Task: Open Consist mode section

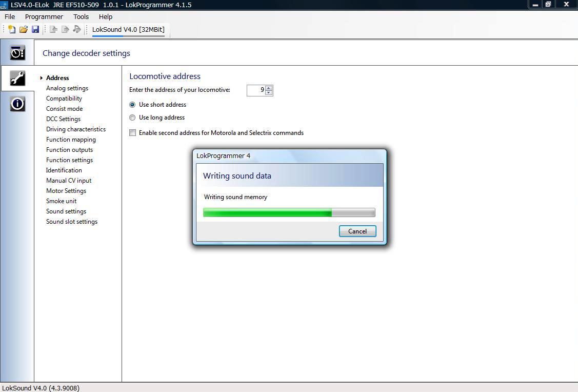Action: click(65, 109)
